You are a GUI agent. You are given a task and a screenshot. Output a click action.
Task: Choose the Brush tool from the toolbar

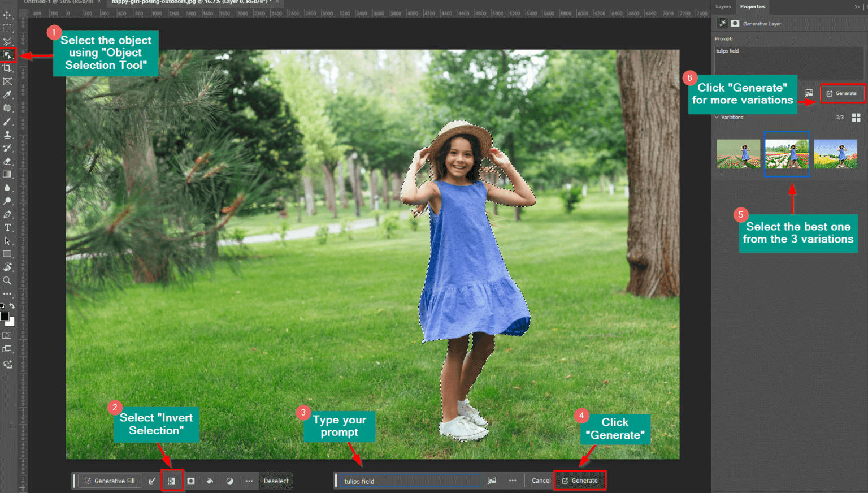coord(7,121)
